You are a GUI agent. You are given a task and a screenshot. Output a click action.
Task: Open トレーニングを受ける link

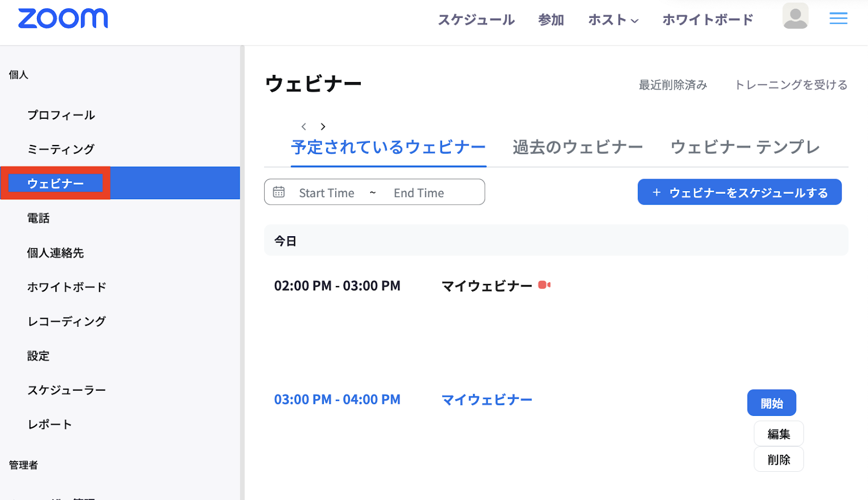(x=790, y=85)
